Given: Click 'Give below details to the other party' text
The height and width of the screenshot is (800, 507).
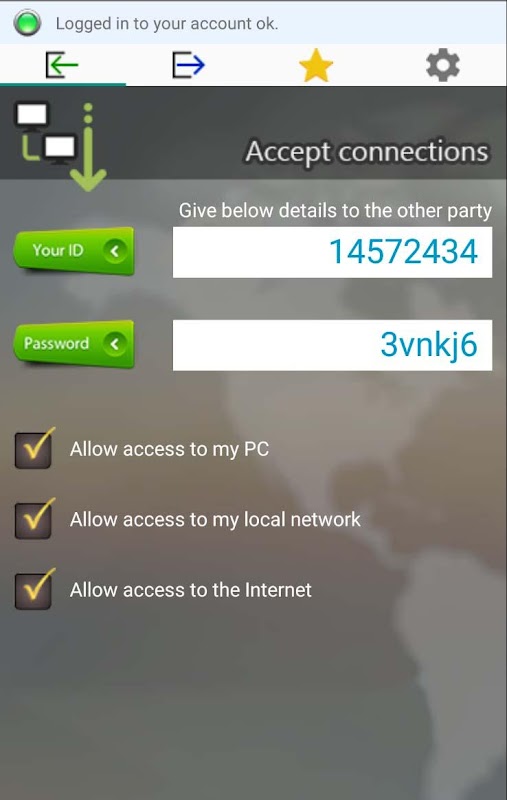Looking at the screenshot, I should pos(335,211).
